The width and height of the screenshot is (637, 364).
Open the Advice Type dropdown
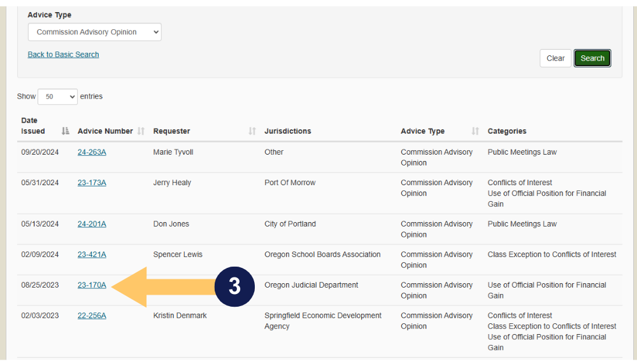94,32
